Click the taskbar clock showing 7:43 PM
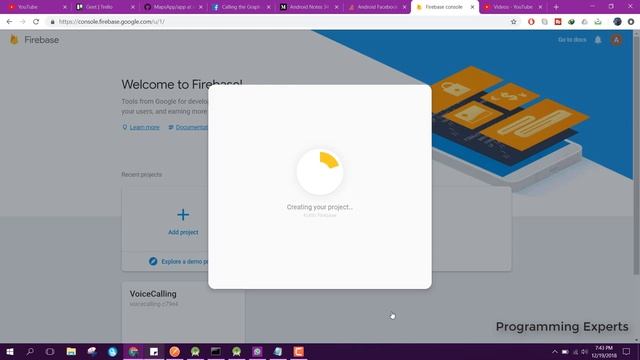 coord(604,351)
